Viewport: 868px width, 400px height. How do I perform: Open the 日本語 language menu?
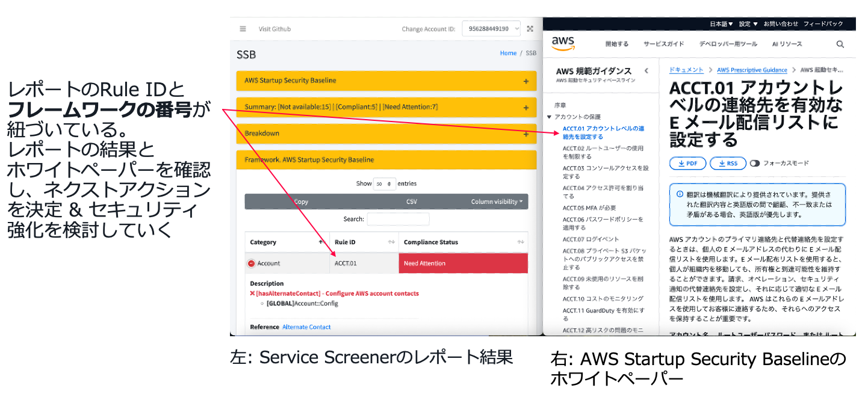721,24
